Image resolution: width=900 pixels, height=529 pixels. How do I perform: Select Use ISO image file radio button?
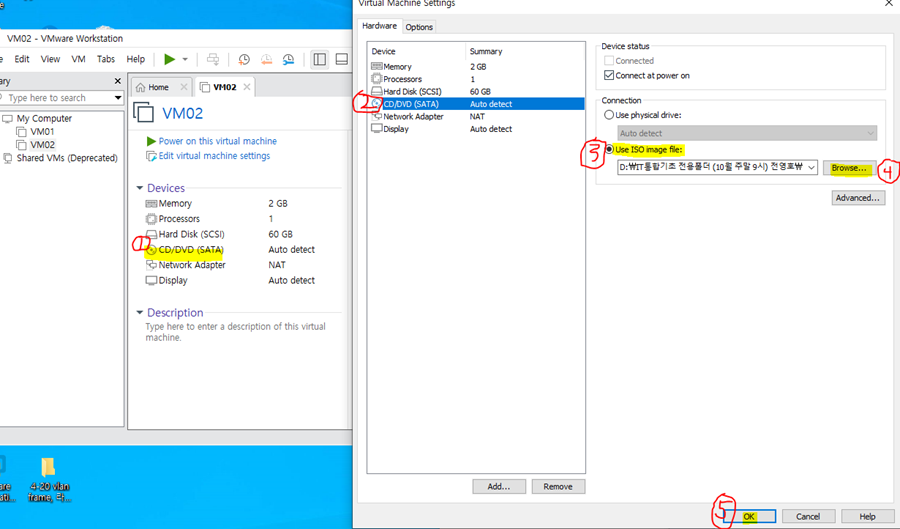(x=609, y=150)
